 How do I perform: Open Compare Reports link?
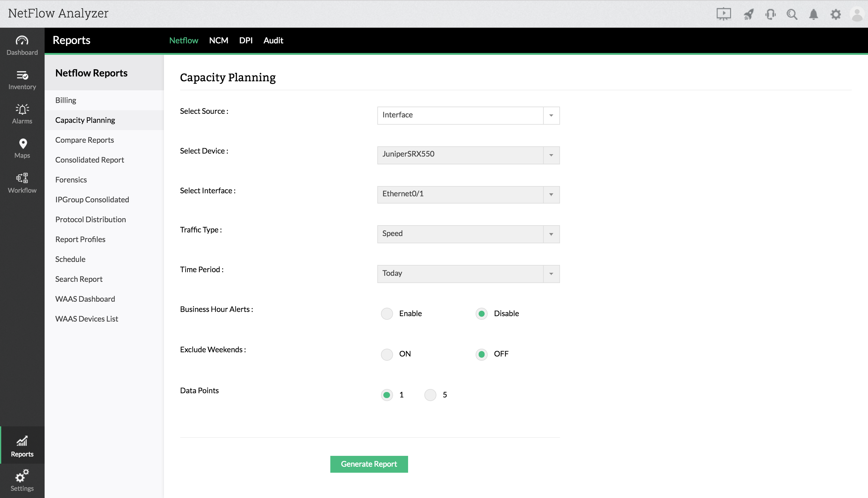[84, 140]
